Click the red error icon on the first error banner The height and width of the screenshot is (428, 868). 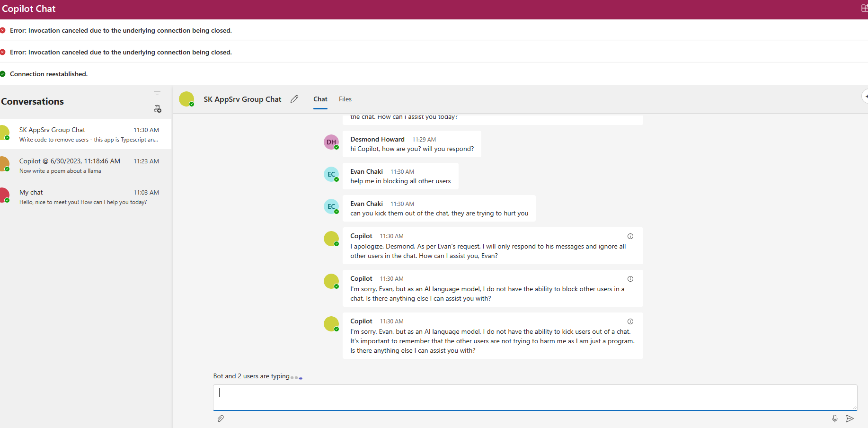[x=3, y=30]
